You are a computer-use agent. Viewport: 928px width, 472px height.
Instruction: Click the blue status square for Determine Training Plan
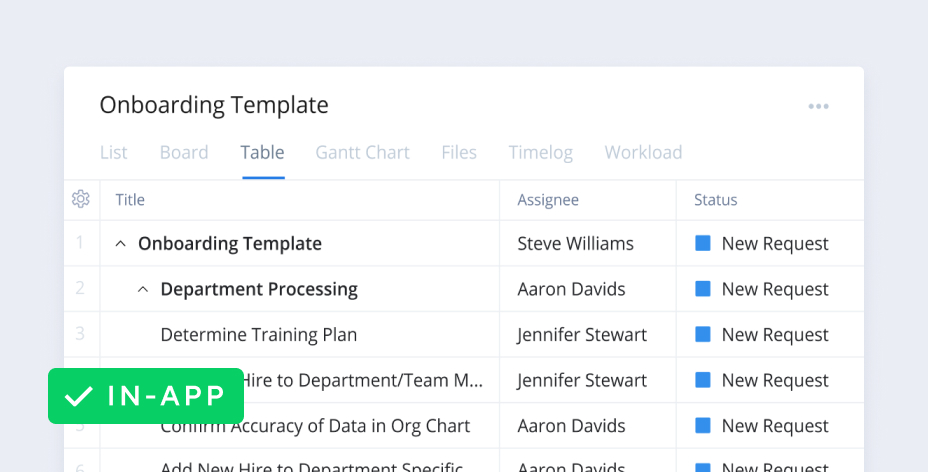coord(703,334)
